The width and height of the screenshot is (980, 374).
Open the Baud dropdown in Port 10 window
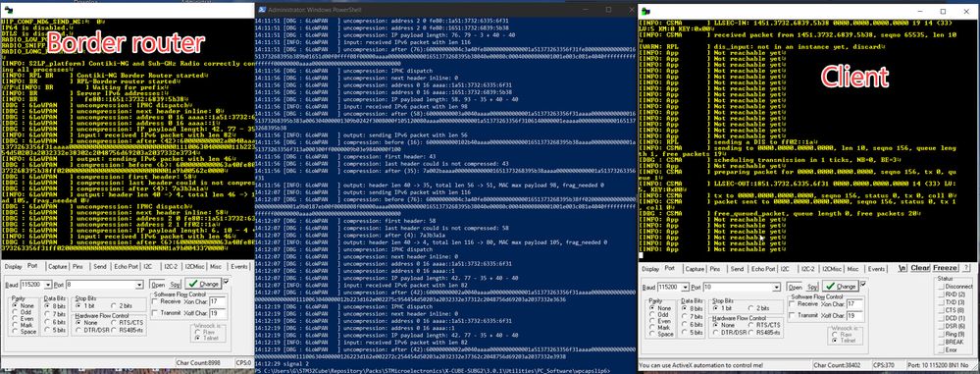click(686, 287)
